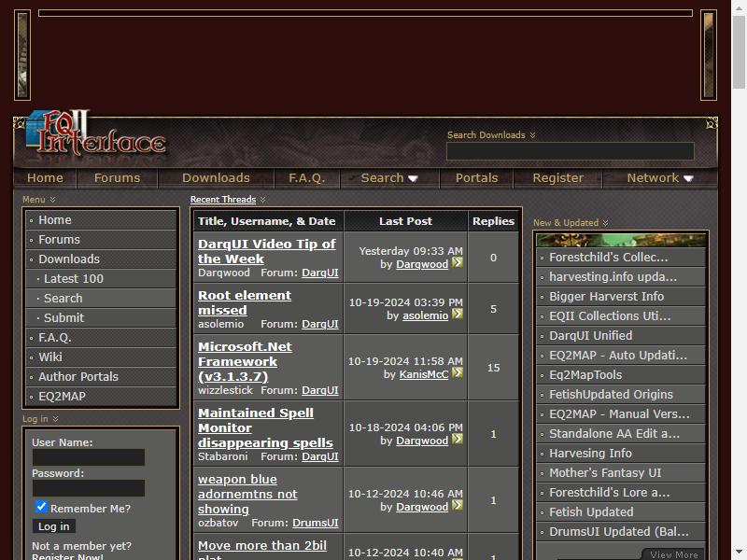Image resolution: width=747 pixels, height=560 pixels.
Task: Open DarqUI Unified entry
Action: pyautogui.click(x=620, y=336)
